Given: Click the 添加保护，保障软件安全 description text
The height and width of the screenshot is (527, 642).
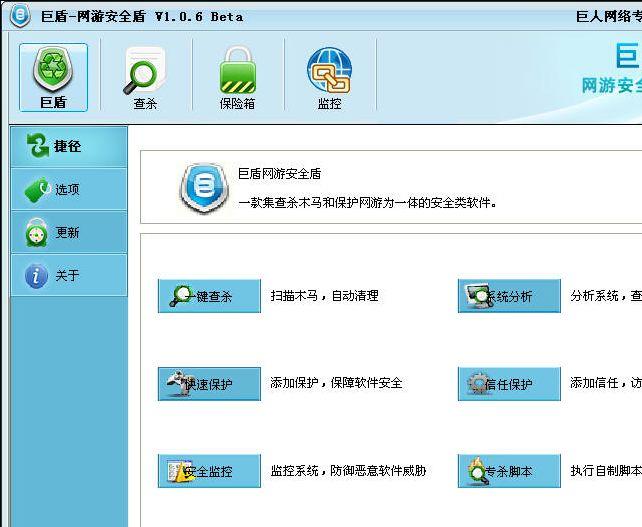Looking at the screenshot, I should pos(336,383).
